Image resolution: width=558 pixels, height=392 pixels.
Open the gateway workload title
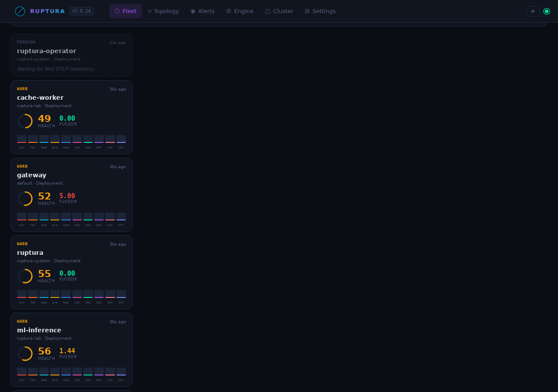pyautogui.click(x=31, y=175)
